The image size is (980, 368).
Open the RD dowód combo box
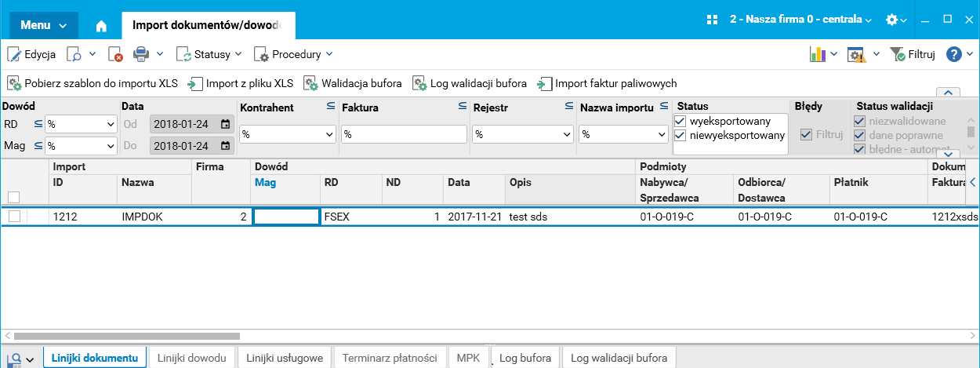click(81, 124)
